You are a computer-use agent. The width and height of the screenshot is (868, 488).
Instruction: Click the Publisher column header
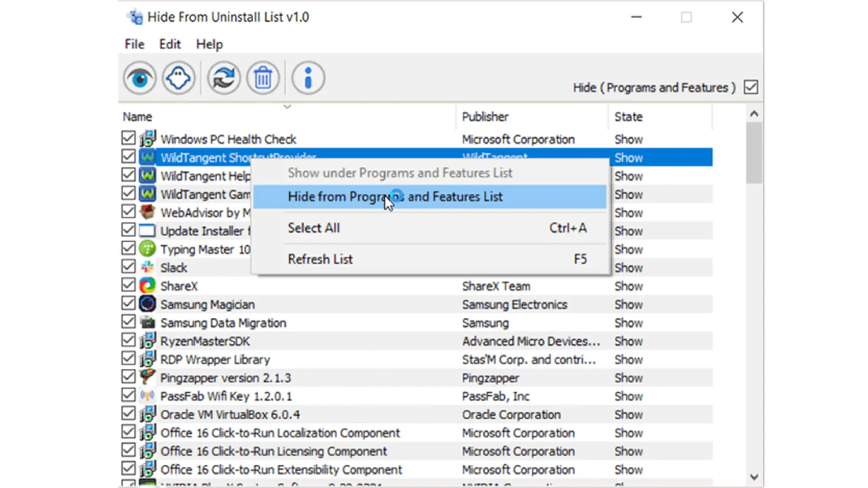(x=485, y=117)
